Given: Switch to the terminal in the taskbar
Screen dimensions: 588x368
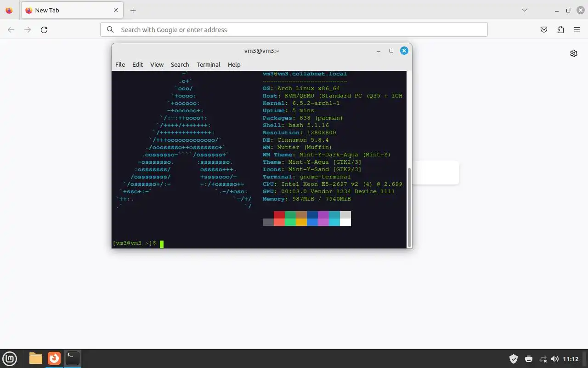Looking at the screenshot, I should click(x=72, y=358).
